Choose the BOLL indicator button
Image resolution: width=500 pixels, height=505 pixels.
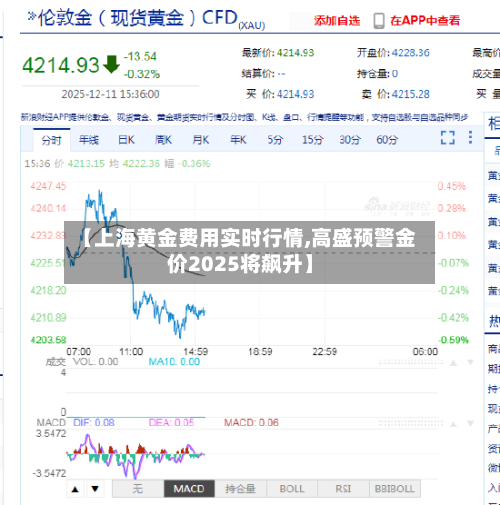point(292,489)
